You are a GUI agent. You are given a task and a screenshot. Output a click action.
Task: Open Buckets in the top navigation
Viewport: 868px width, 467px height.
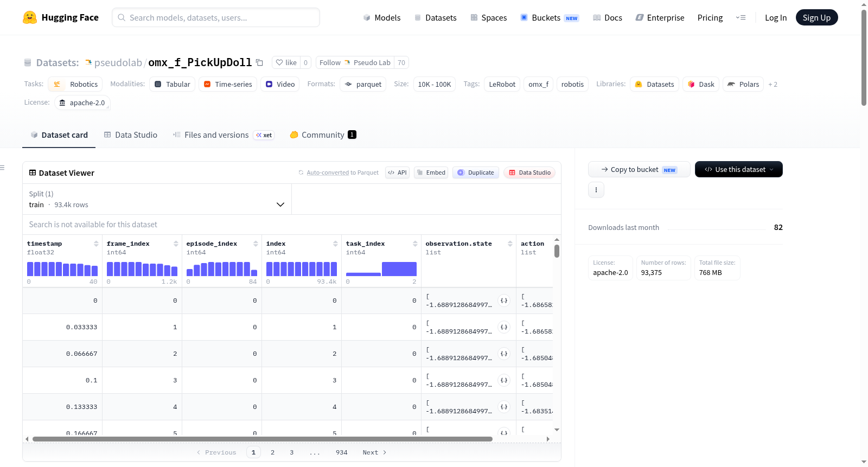[550, 17]
